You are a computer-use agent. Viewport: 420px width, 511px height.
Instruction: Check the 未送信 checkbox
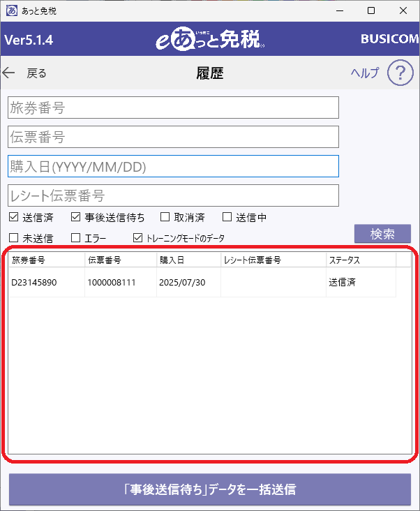tap(14, 238)
